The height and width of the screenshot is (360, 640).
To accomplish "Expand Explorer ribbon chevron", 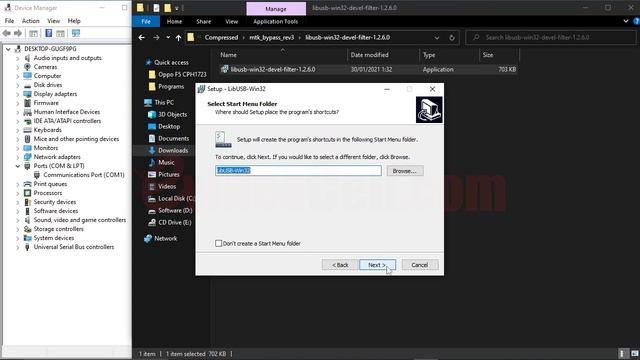I will point(626,21).
